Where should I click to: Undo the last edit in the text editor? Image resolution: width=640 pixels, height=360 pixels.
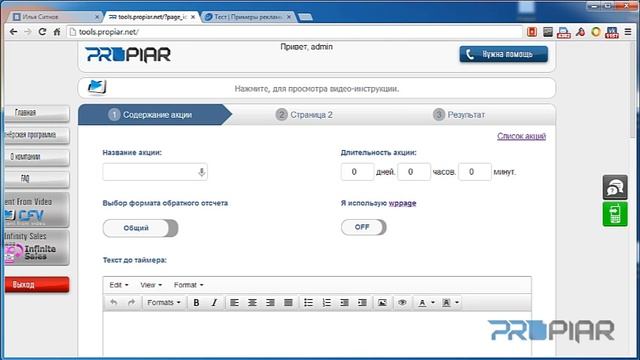coord(113,302)
